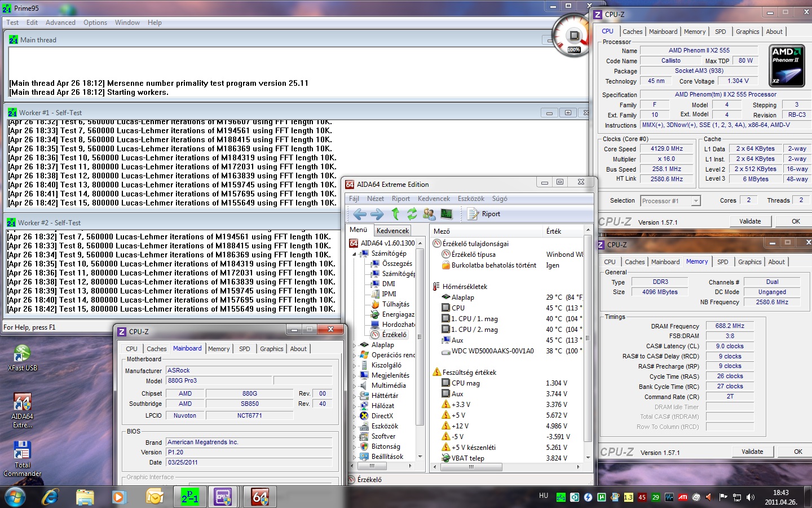Open Graphics tab in Mainboard CPU-Z window
812x508 pixels.
click(271, 349)
